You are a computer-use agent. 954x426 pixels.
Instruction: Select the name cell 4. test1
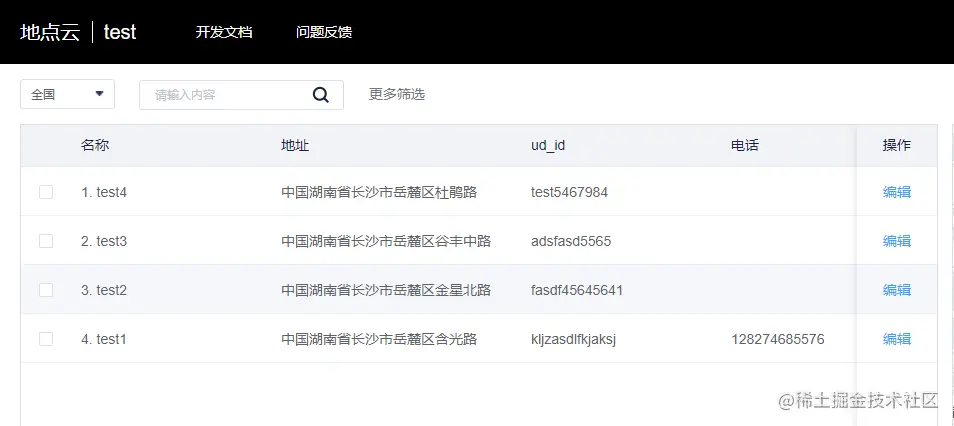(104, 339)
